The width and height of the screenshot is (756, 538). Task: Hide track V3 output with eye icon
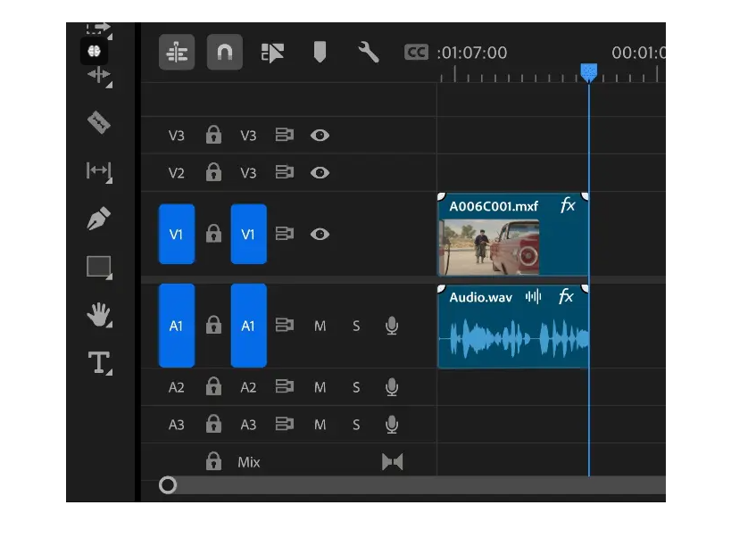[x=320, y=136]
